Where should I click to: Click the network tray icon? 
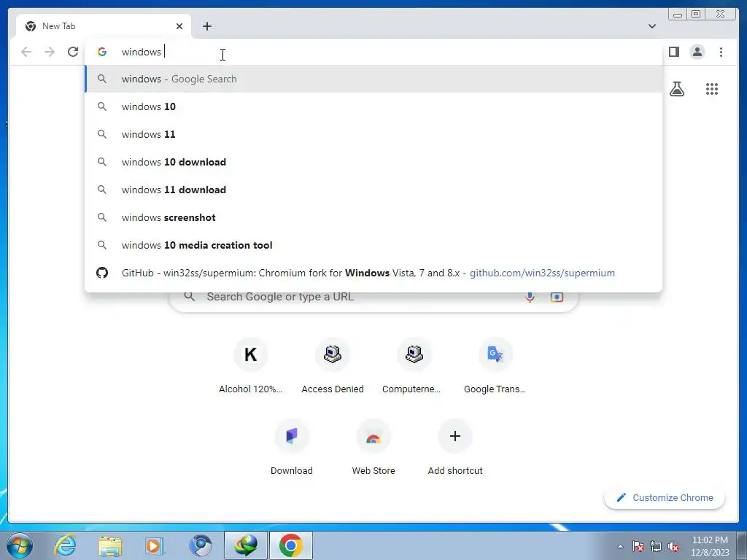click(x=656, y=546)
